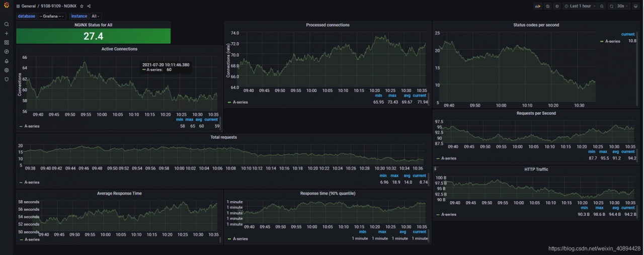Image resolution: width=644 pixels, height=255 pixels.
Task: Open the Configuration gear icon in sidebar
Action: click(7, 70)
